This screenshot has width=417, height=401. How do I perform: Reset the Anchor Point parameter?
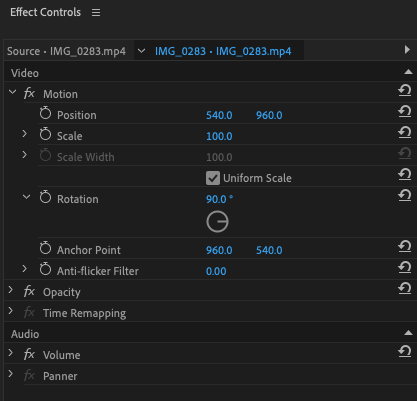(405, 246)
